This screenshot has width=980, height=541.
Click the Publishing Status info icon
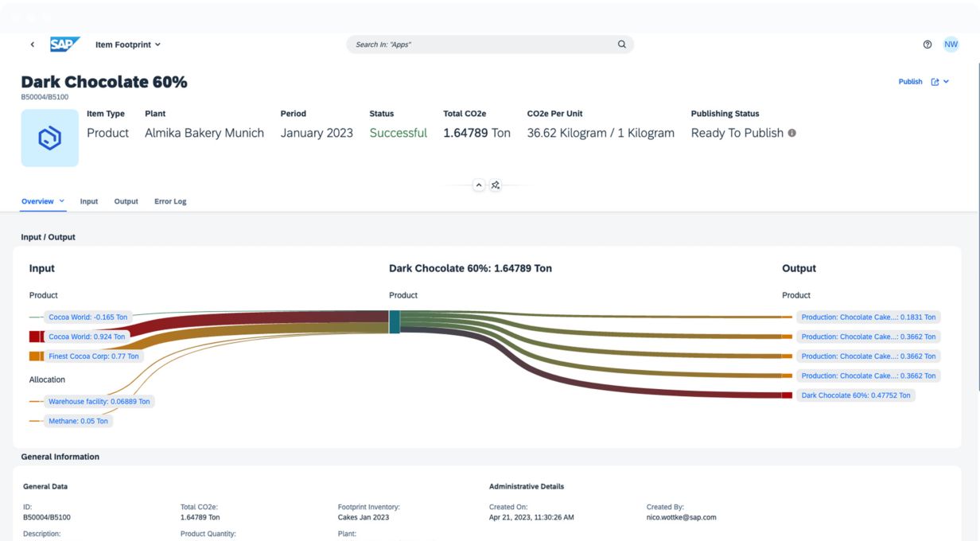[x=791, y=133]
